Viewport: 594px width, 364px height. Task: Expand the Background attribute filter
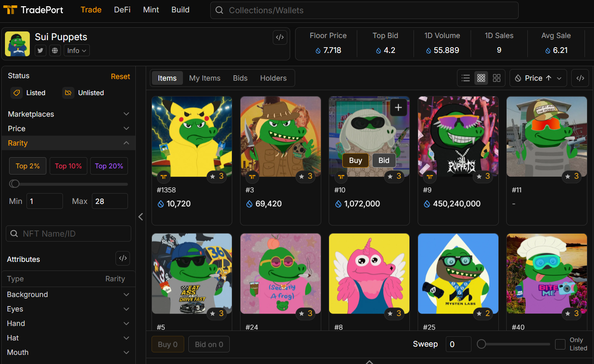click(68, 295)
